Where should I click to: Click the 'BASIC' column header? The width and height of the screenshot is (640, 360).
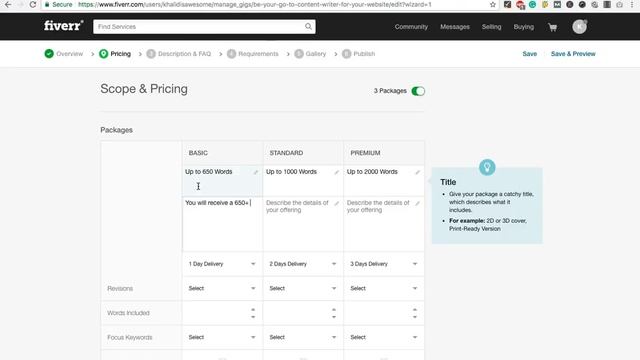click(198, 153)
